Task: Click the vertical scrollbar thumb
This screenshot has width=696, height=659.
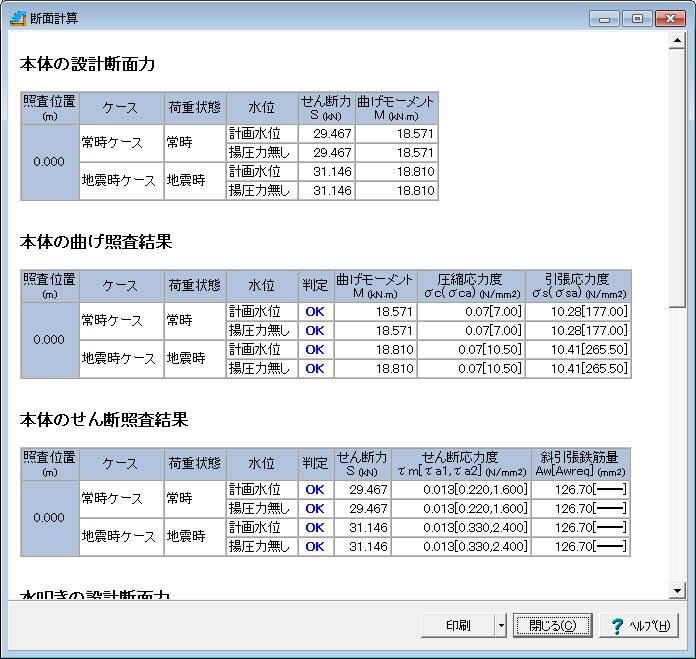Action: [677, 178]
